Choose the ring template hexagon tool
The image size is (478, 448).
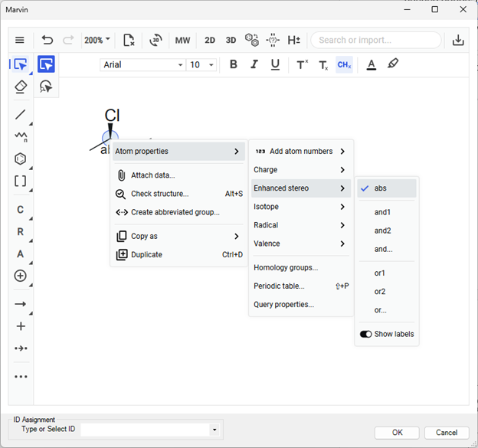pyautogui.click(x=21, y=159)
